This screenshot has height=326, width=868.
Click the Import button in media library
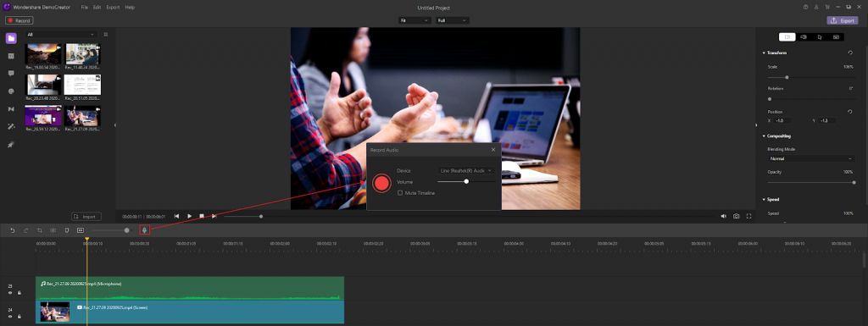coord(86,217)
